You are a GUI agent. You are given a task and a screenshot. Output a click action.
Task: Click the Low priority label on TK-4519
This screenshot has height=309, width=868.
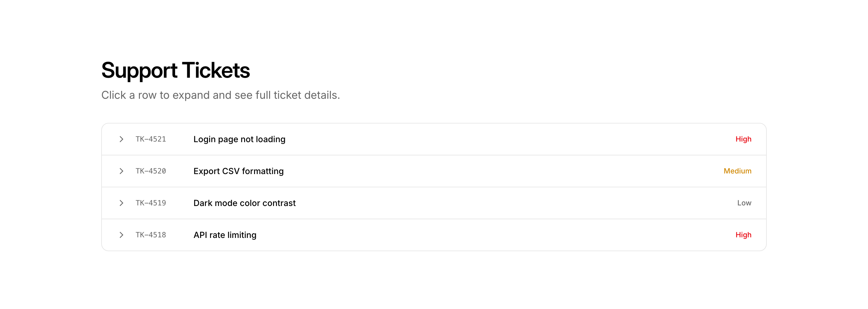744,203
